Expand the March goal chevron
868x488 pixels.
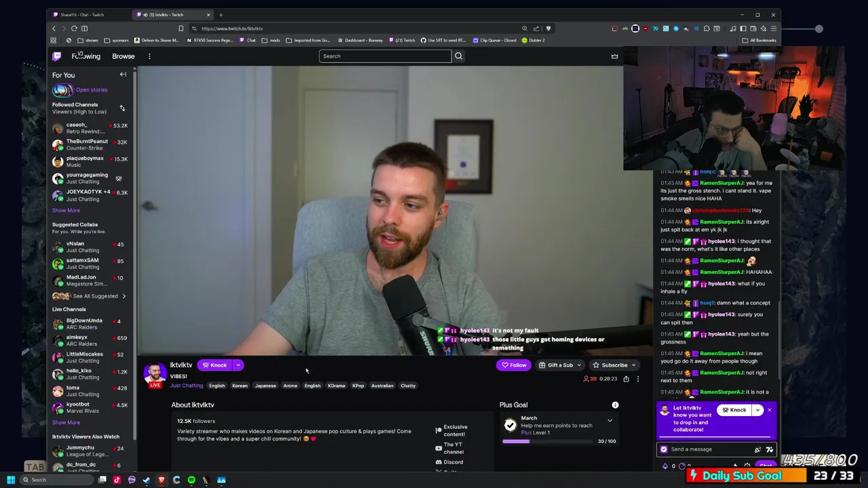(x=610, y=421)
